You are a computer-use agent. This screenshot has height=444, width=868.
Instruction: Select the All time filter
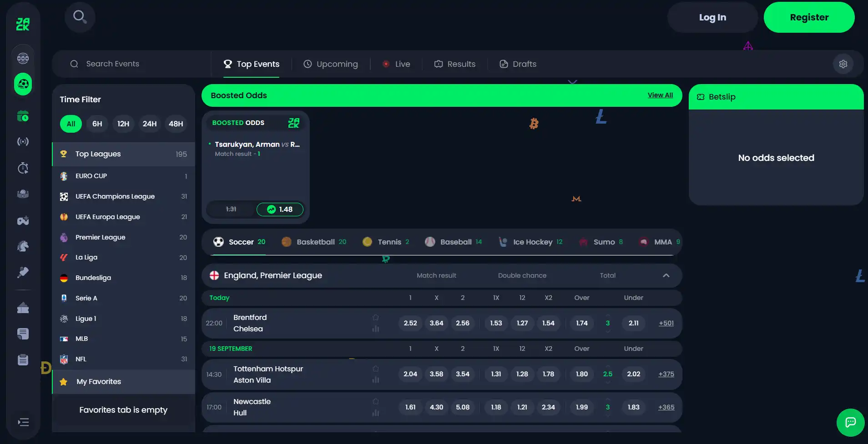[71, 124]
